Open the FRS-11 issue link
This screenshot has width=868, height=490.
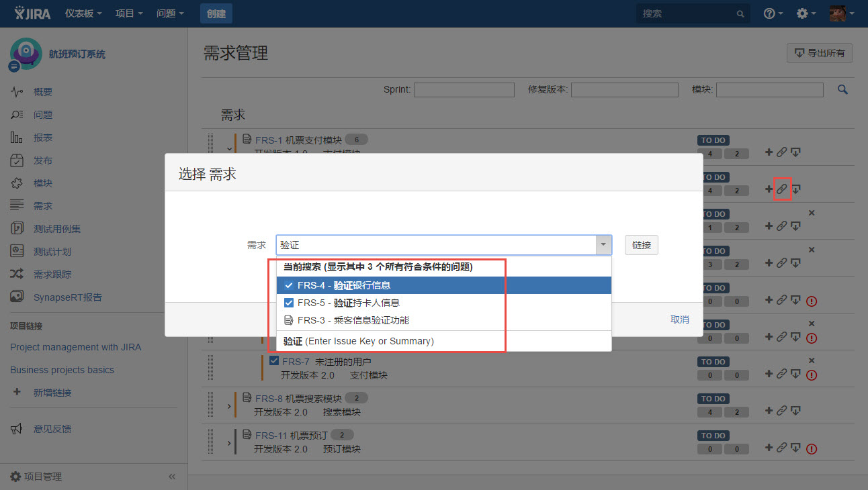pos(272,435)
